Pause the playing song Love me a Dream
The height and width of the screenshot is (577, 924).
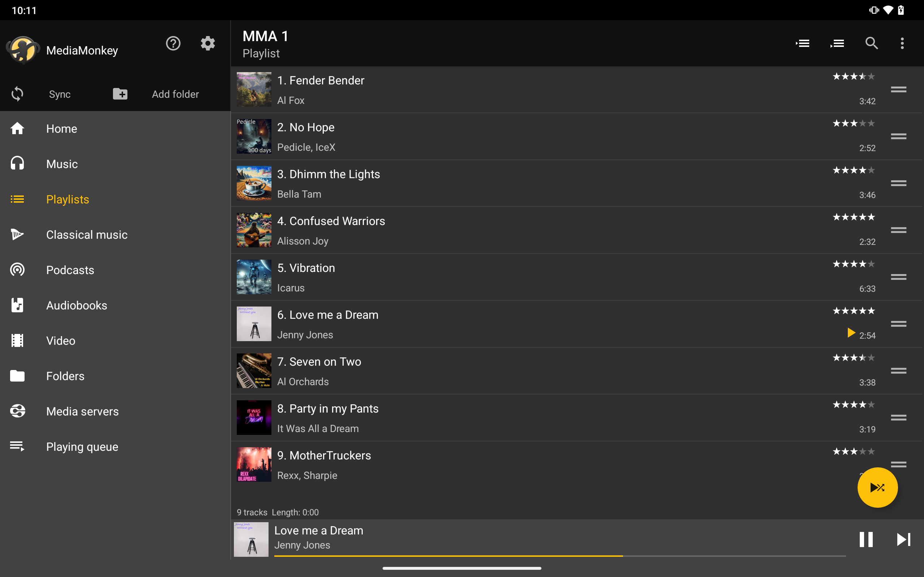click(x=866, y=539)
